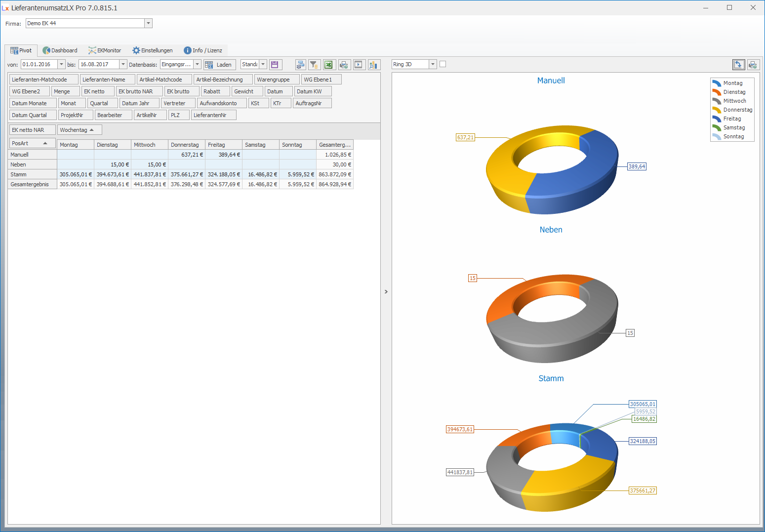
Task: Open the 'von' start date picker
Action: pyautogui.click(x=61, y=64)
